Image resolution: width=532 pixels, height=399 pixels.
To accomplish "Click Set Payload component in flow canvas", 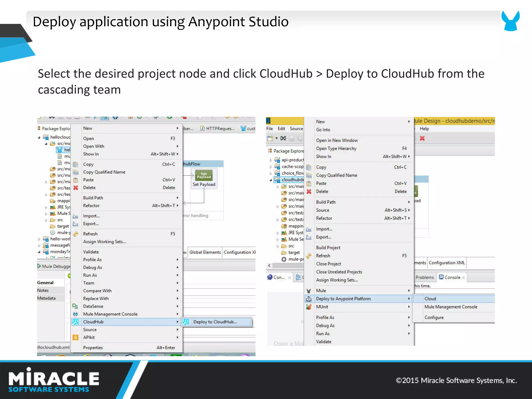I will click(204, 178).
